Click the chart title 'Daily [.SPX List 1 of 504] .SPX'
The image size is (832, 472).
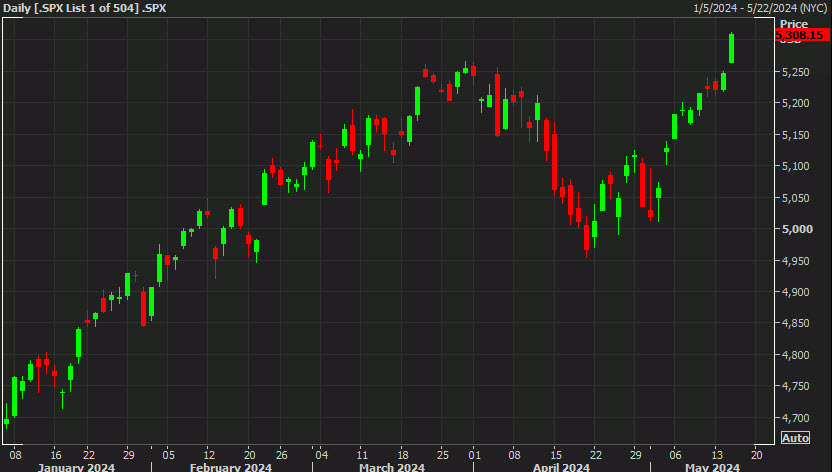click(x=84, y=8)
